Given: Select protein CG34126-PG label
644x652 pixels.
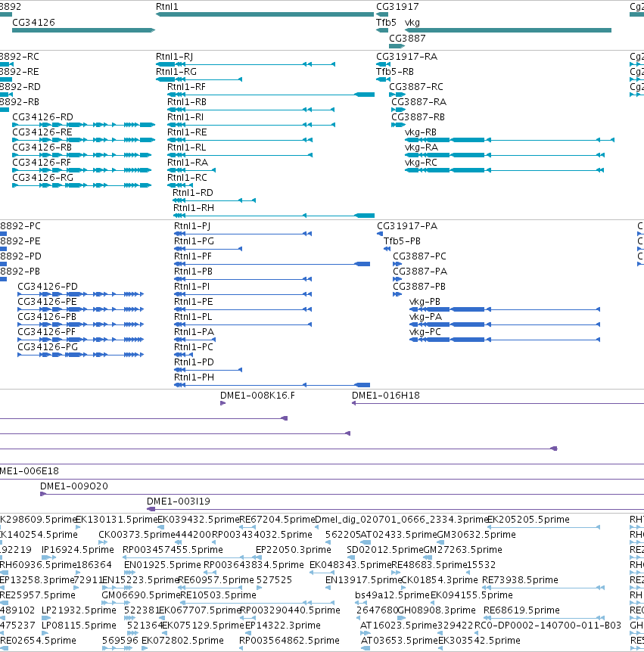Looking at the screenshot, I should pos(48,346).
